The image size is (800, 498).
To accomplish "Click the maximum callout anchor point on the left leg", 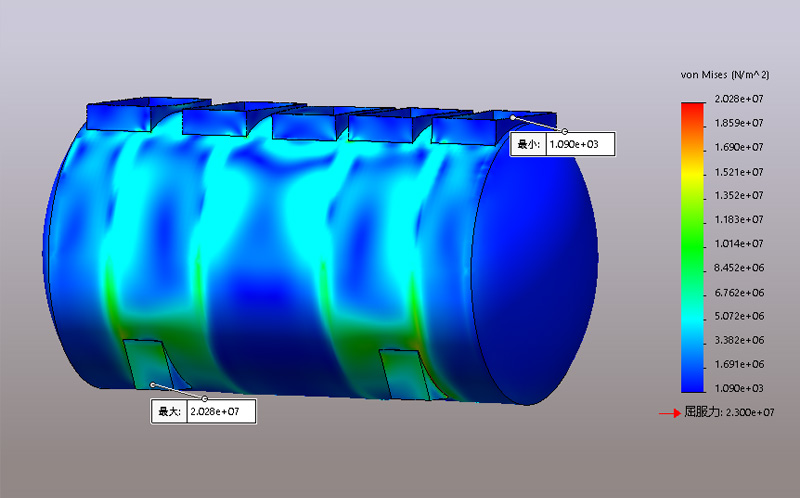I will pos(152,385).
